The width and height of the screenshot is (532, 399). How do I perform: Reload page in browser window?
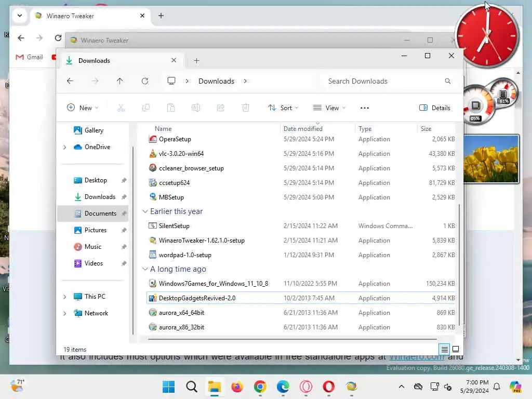[58, 38]
